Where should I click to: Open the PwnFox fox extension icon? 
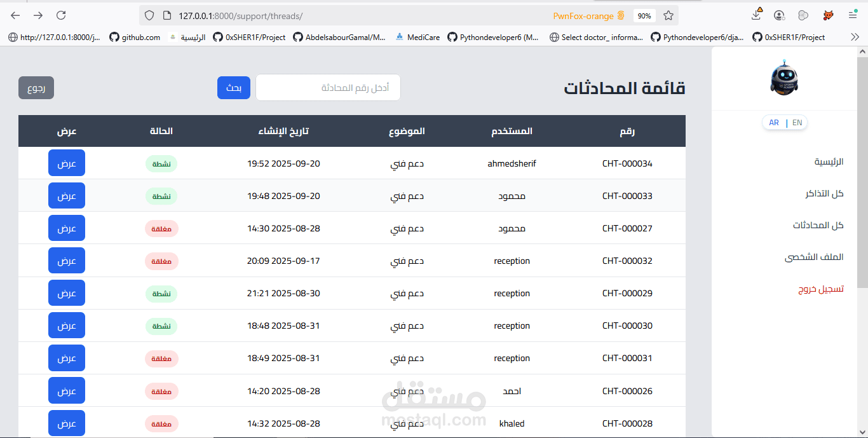click(x=829, y=15)
